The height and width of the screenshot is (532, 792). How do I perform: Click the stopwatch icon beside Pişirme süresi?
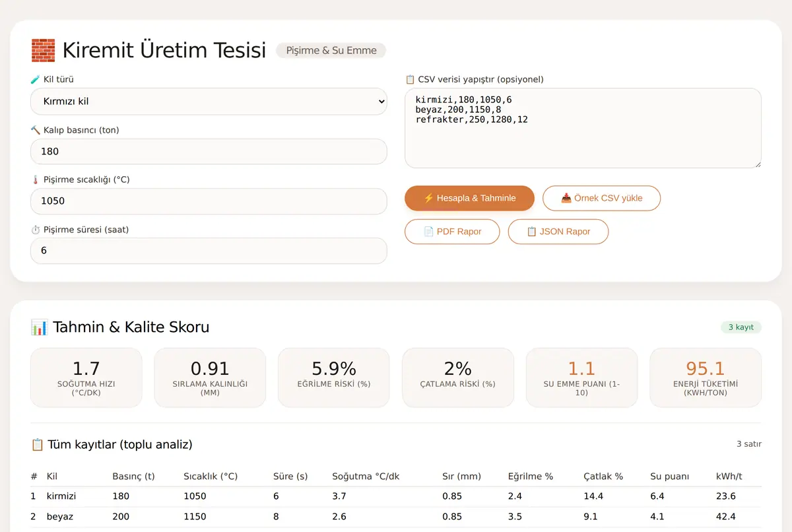pyautogui.click(x=36, y=230)
